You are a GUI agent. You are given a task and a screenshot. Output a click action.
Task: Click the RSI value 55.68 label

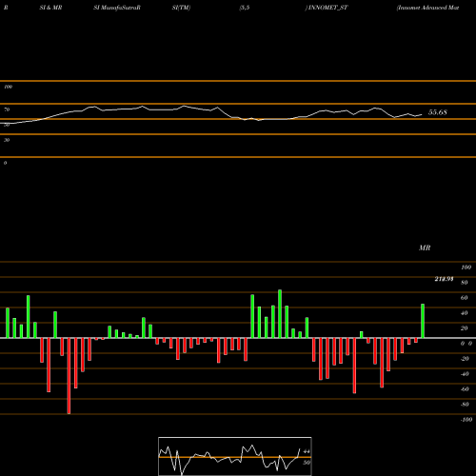pos(438,112)
